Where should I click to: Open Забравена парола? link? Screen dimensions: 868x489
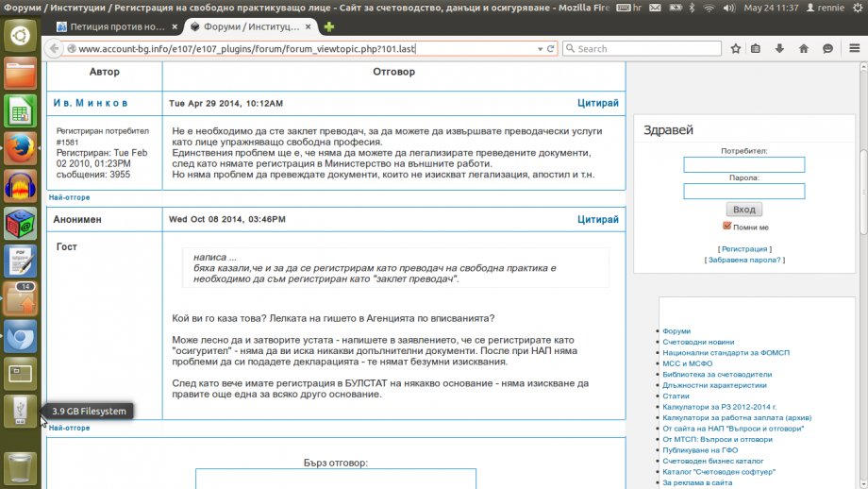[x=744, y=260]
